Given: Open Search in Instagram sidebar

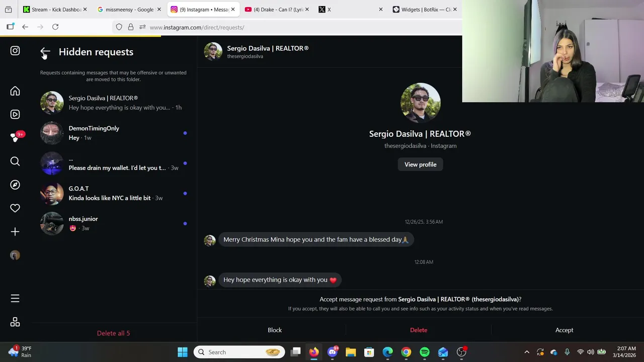Looking at the screenshot, I should point(15,161).
